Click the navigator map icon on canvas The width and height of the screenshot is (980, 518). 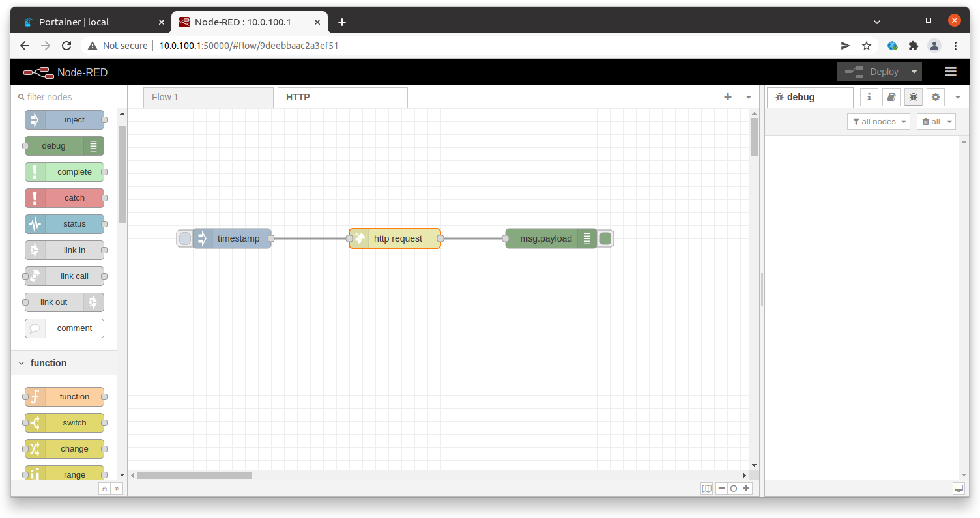point(707,488)
